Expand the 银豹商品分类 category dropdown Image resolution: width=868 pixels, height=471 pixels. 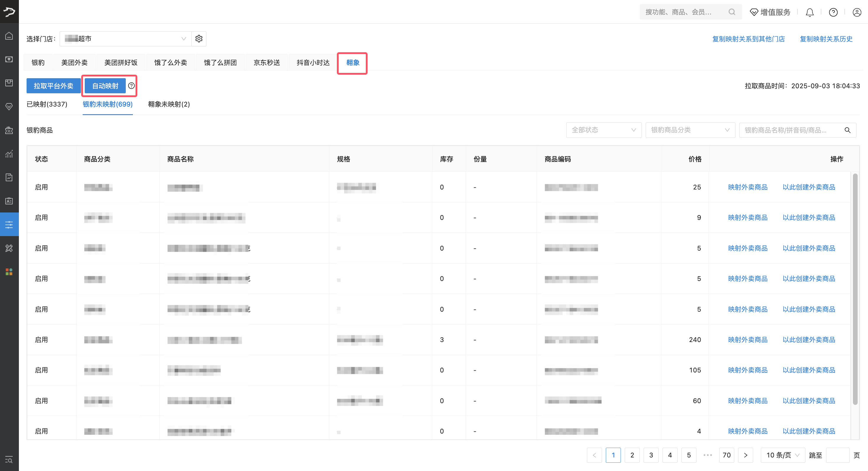point(690,130)
